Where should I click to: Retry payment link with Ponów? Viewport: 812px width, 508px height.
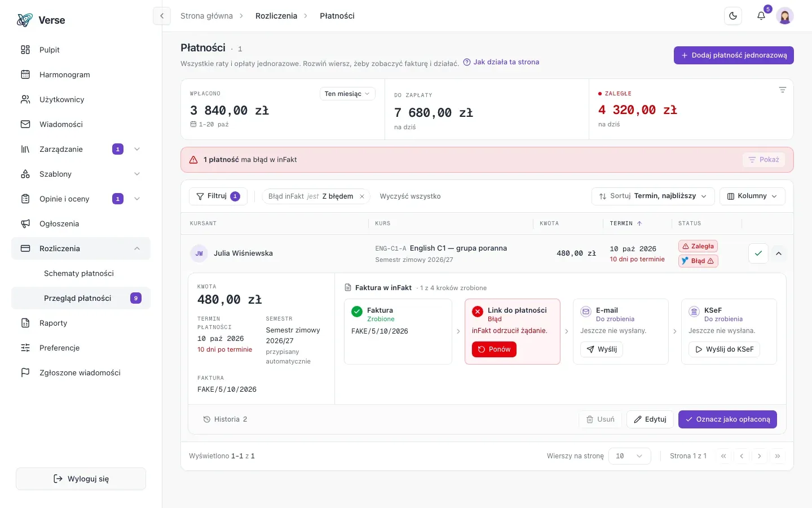(494, 349)
